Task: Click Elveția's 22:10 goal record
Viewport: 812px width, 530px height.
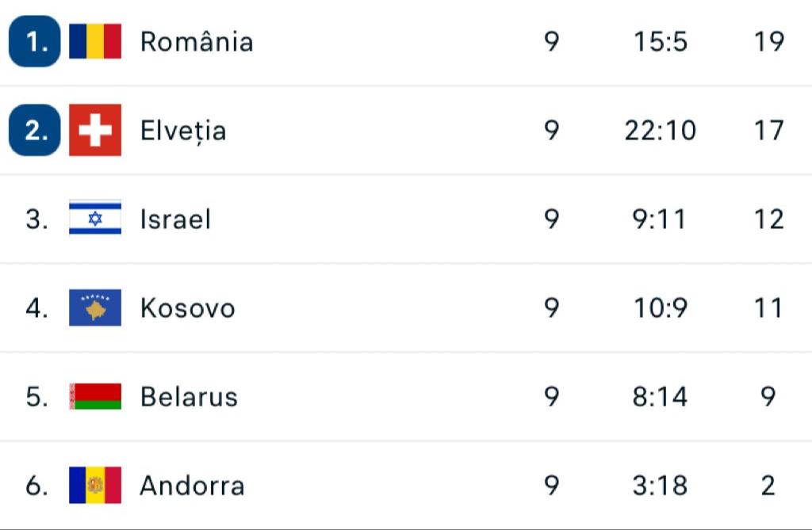Action: [660, 130]
